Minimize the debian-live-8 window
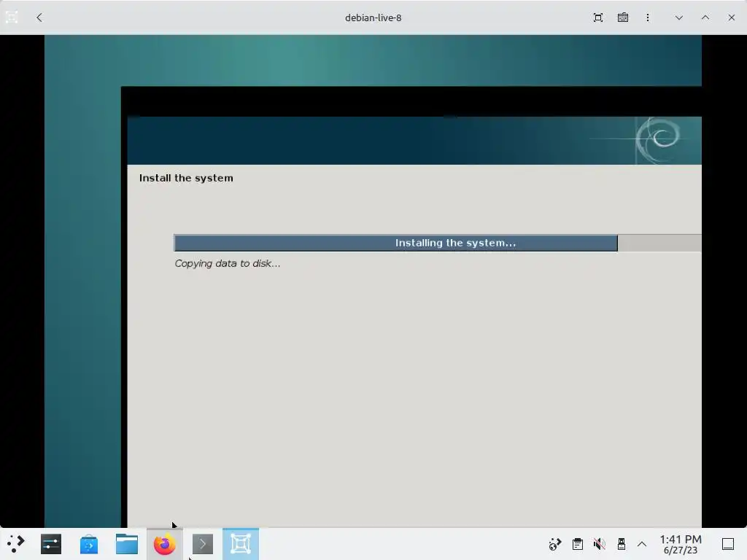The height and width of the screenshot is (560, 747). pos(679,17)
